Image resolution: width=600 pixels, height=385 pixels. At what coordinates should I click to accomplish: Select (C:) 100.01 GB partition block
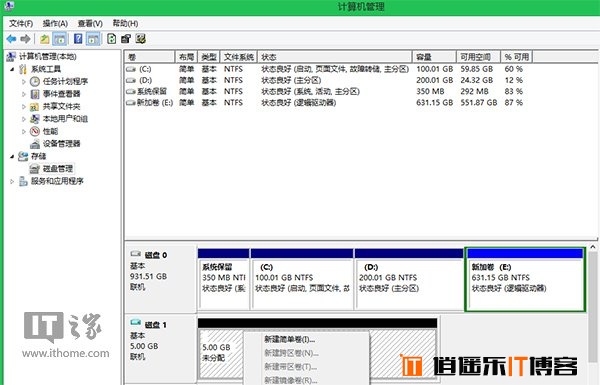click(302, 279)
